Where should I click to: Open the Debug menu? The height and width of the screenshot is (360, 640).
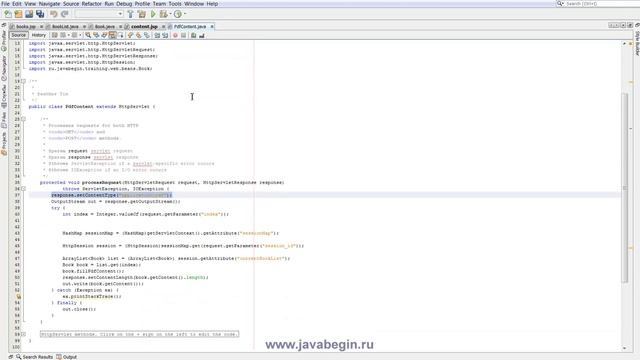click(x=124, y=4)
